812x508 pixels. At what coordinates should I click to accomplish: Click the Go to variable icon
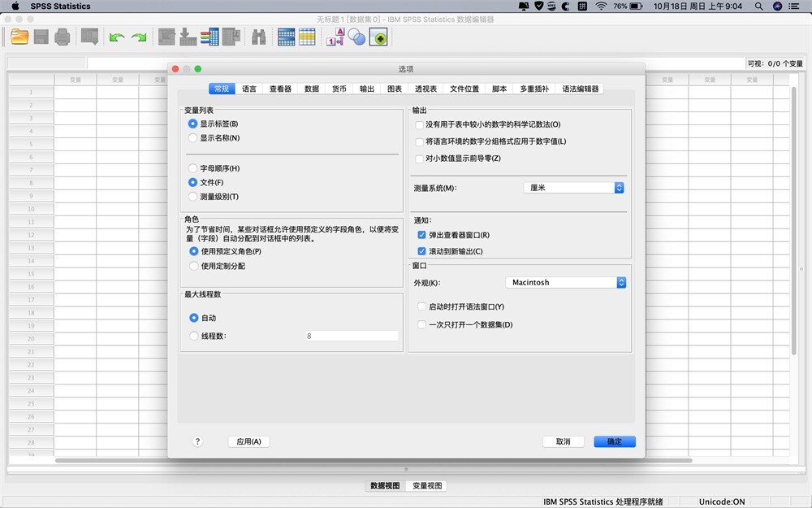pos(188,37)
